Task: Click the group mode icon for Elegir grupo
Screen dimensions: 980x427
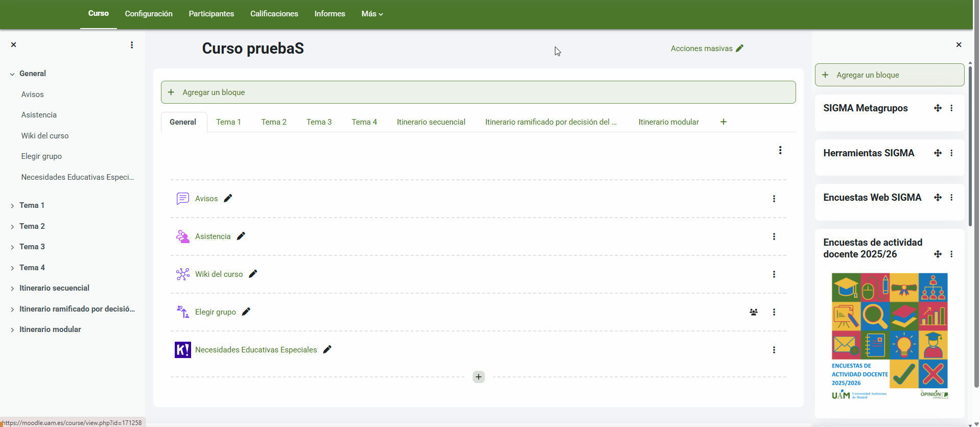Action: point(753,312)
